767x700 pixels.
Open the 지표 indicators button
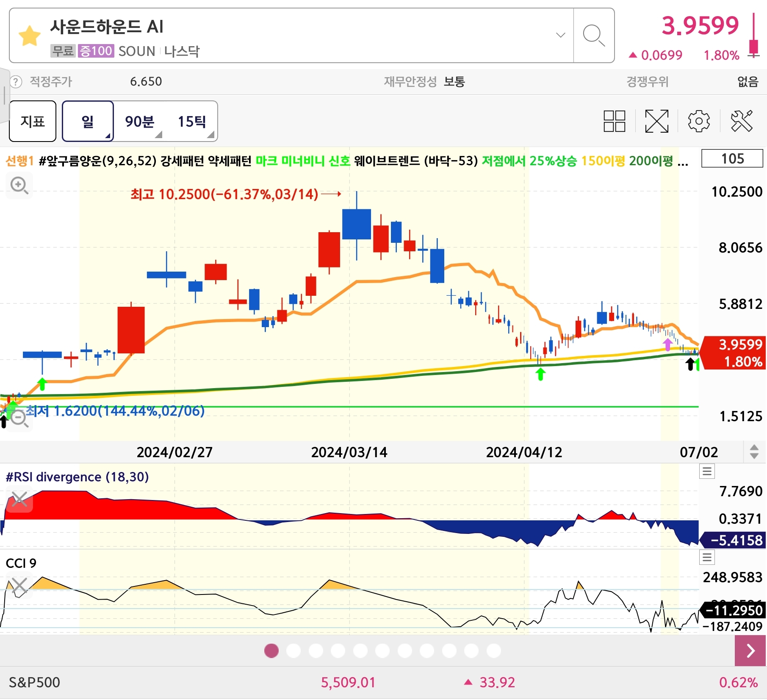33,121
